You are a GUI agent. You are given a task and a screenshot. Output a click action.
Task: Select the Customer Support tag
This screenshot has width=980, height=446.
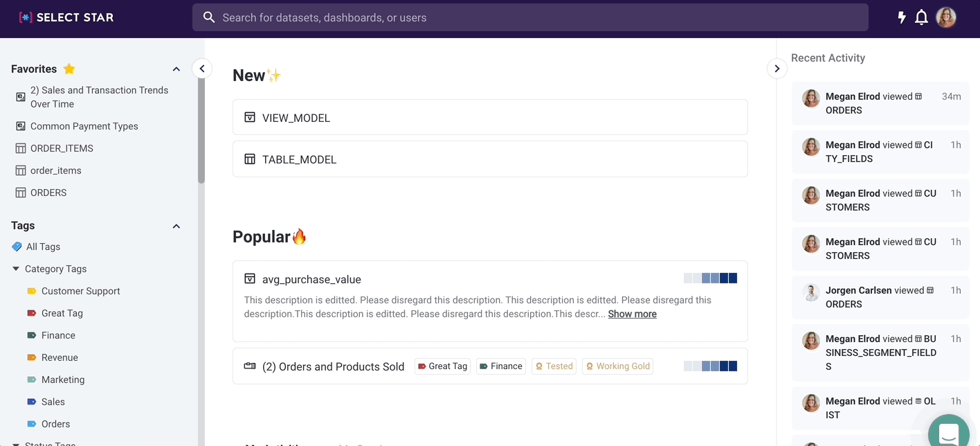(80, 291)
